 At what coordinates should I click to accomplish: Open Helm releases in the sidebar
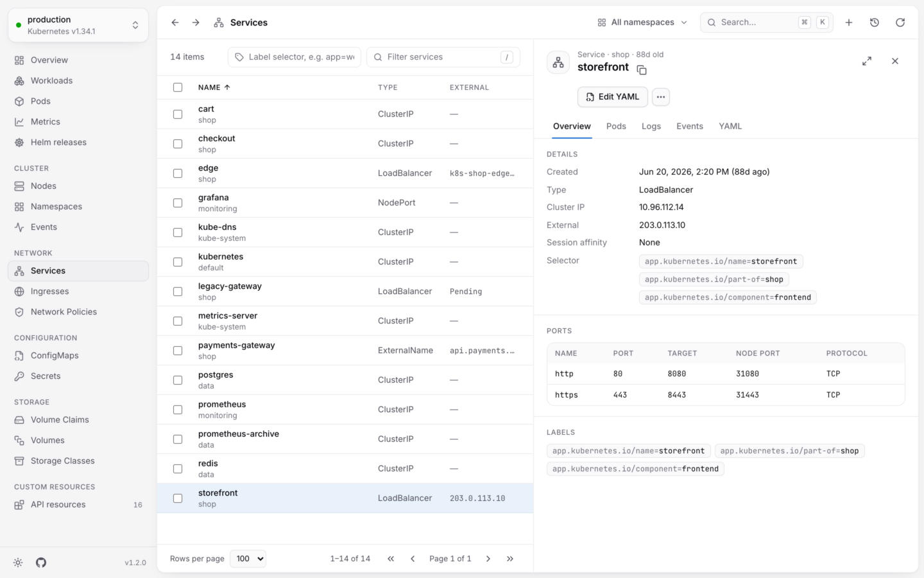point(78,143)
